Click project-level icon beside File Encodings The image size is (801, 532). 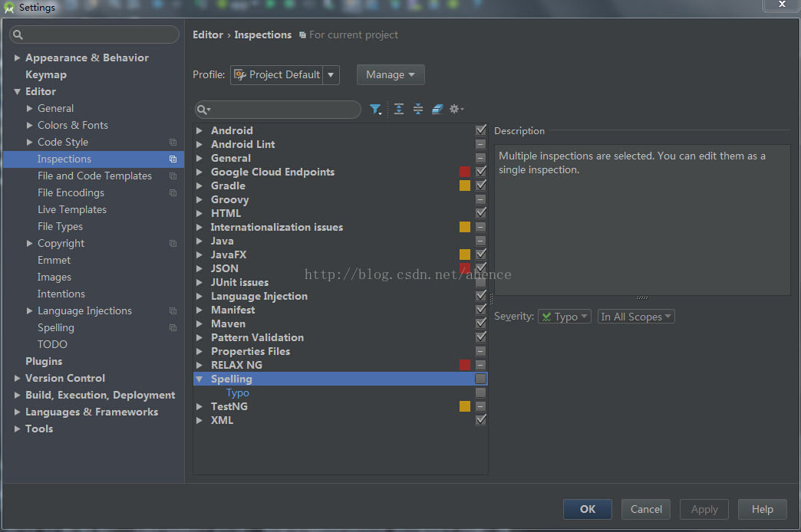173,192
